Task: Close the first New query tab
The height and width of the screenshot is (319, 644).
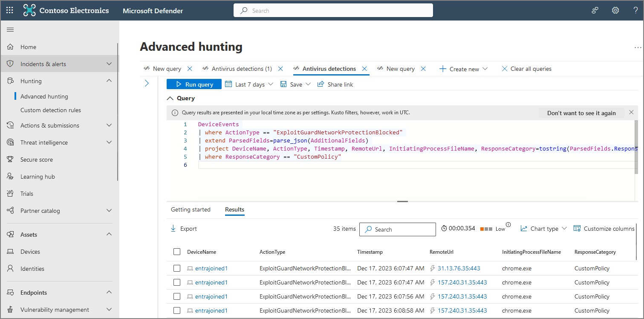Action: [190, 69]
